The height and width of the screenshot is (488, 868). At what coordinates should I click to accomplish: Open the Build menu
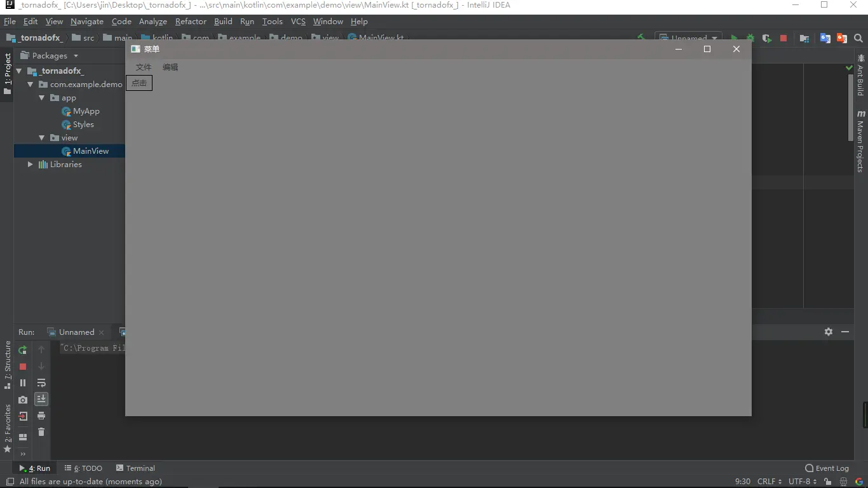tap(223, 22)
